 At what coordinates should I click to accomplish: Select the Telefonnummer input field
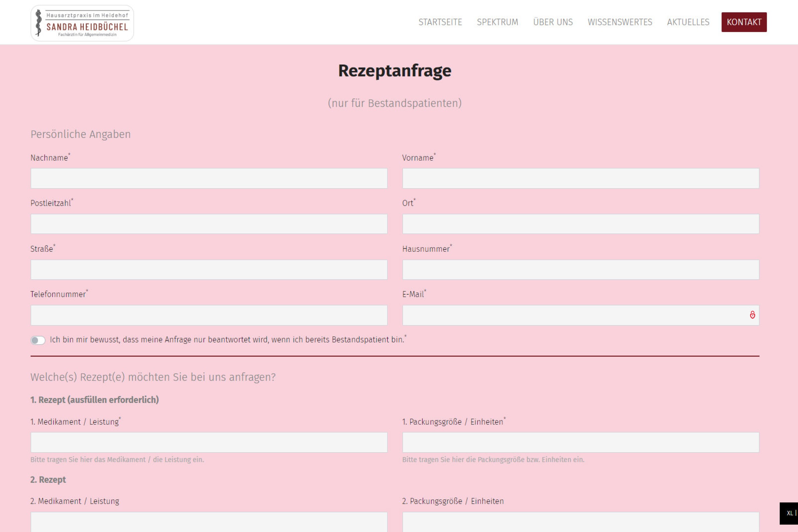(x=209, y=315)
